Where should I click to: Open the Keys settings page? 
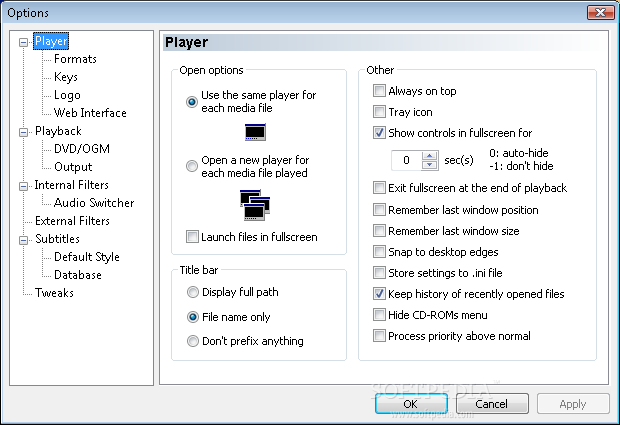pos(66,77)
